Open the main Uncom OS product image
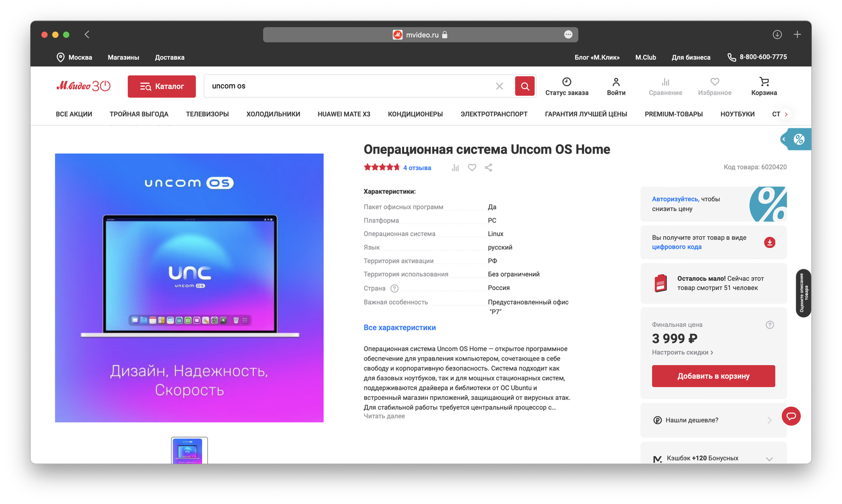This screenshot has width=842, height=504. (189, 288)
